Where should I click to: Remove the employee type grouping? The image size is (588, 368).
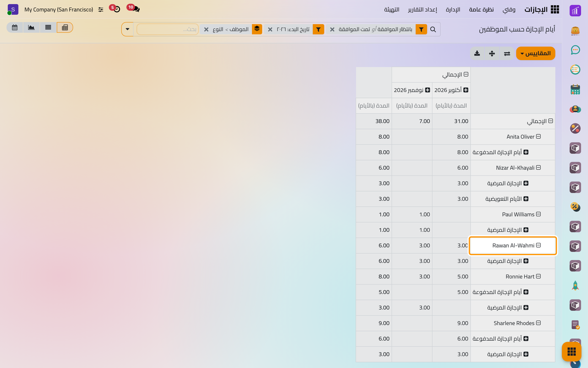(x=206, y=29)
